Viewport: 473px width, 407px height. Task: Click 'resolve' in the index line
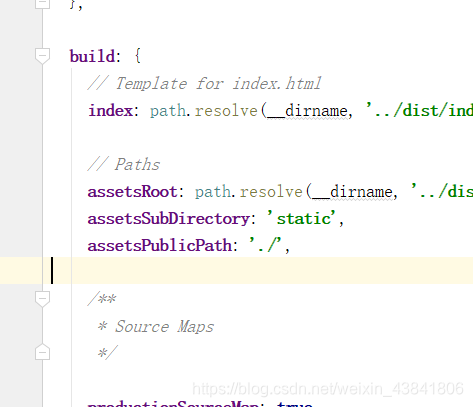coord(226,110)
